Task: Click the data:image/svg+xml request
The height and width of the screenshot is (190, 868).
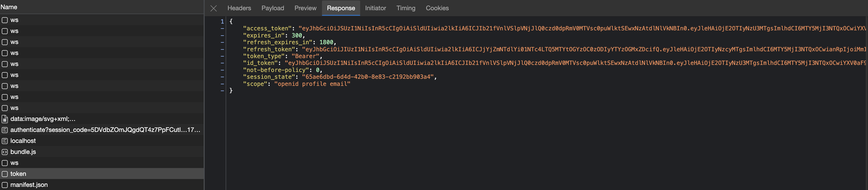Action: (43, 119)
